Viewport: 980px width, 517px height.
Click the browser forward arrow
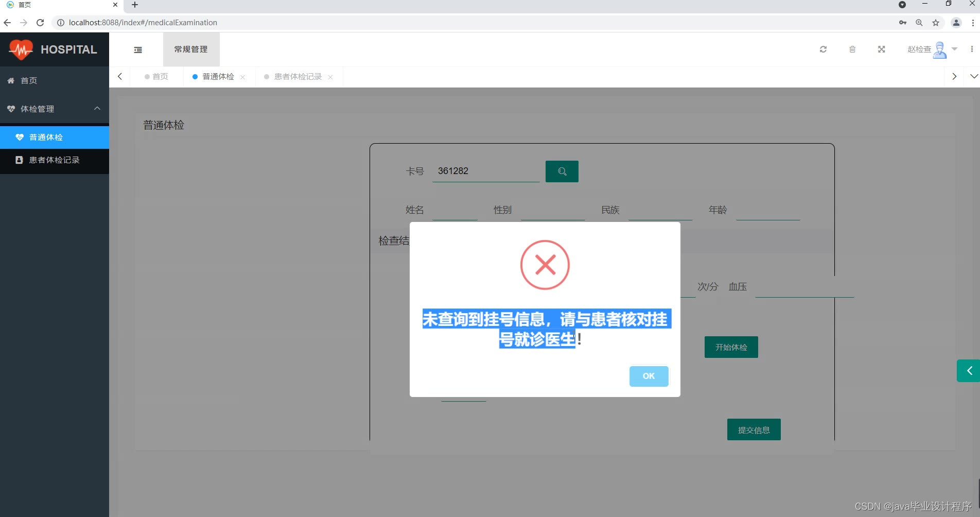pos(24,23)
